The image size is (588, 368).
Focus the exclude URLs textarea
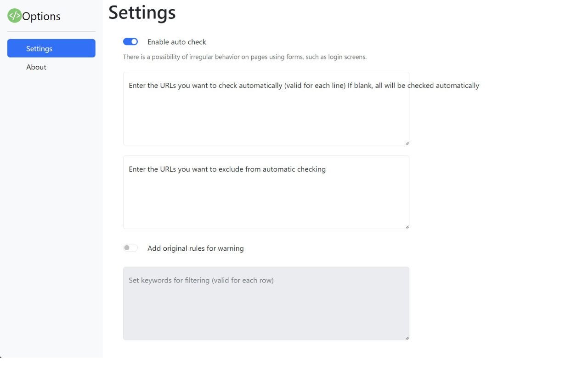(x=266, y=192)
